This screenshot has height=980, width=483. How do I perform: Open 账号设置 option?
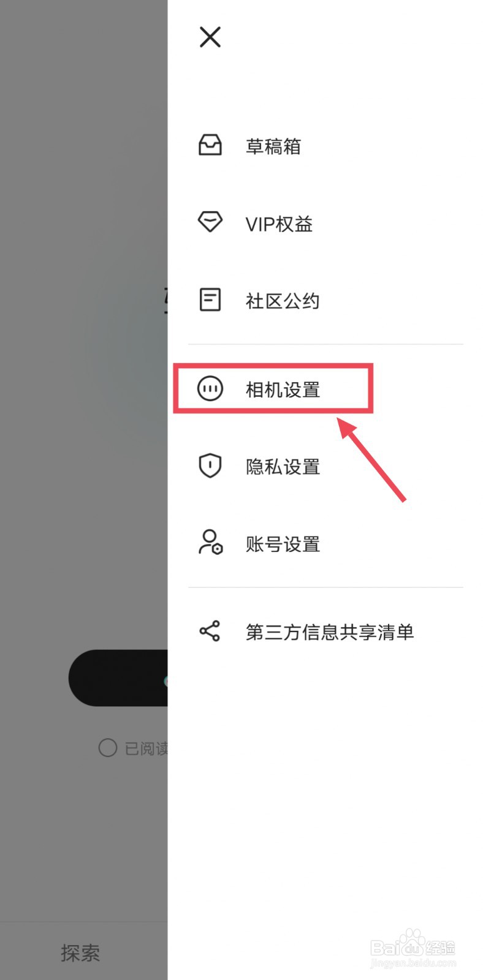[283, 544]
